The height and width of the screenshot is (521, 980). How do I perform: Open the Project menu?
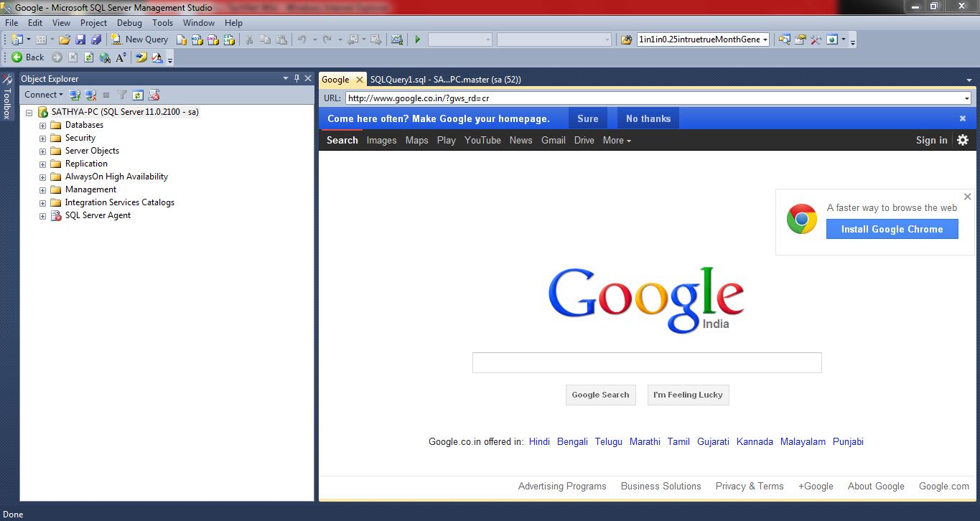click(x=93, y=23)
